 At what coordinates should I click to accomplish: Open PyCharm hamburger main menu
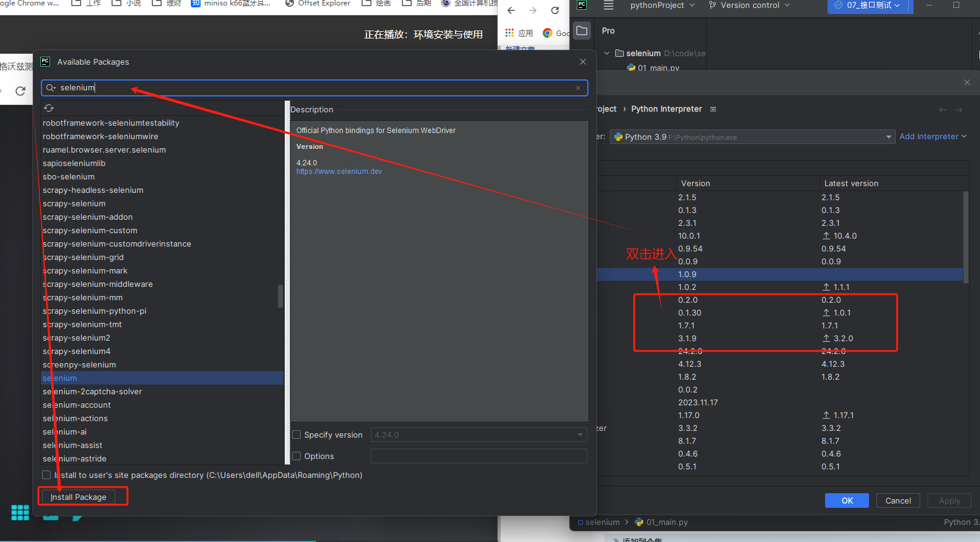tap(609, 5)
